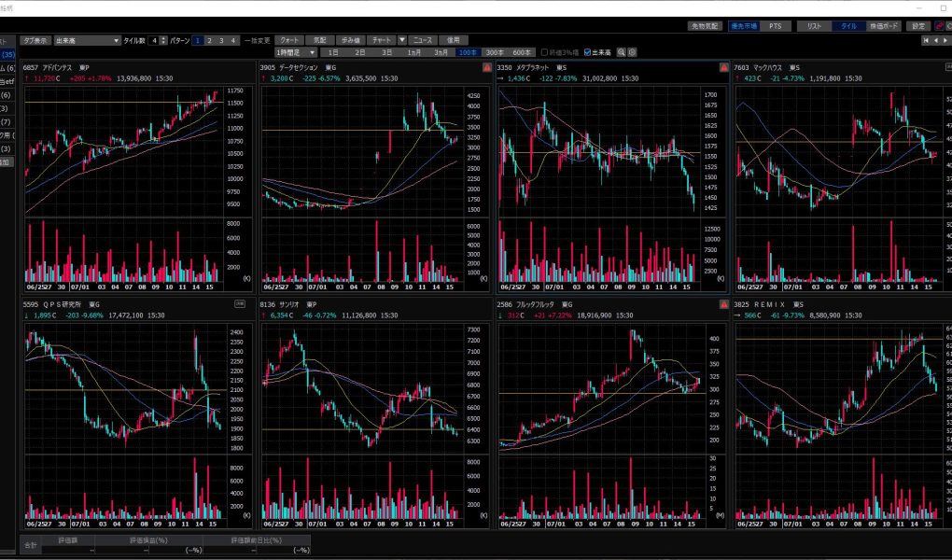The image size is (952, 560).
Task: Increase タイル数 with the stepper arrow
Action: click(x=164, y=38)
